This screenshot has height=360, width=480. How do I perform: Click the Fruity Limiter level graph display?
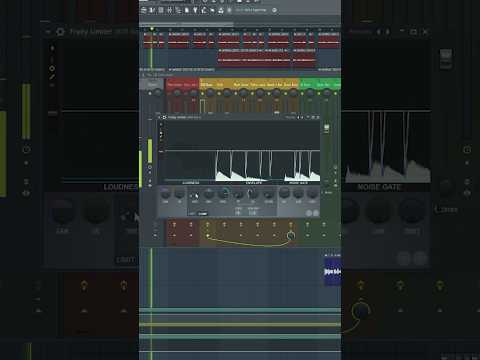243,151
